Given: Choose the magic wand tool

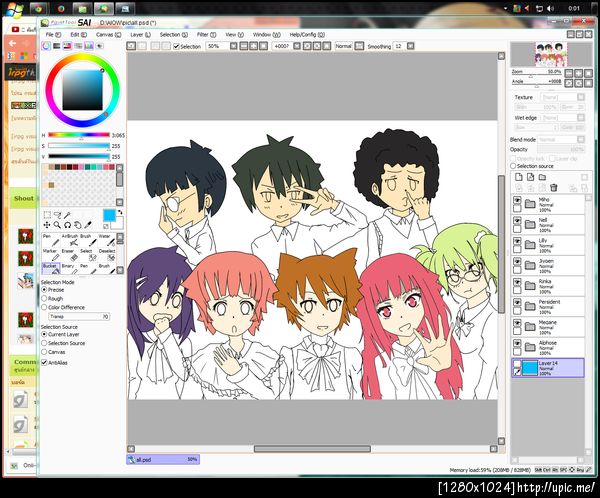Looking at the screenshot, I should (x=67, y=215).
